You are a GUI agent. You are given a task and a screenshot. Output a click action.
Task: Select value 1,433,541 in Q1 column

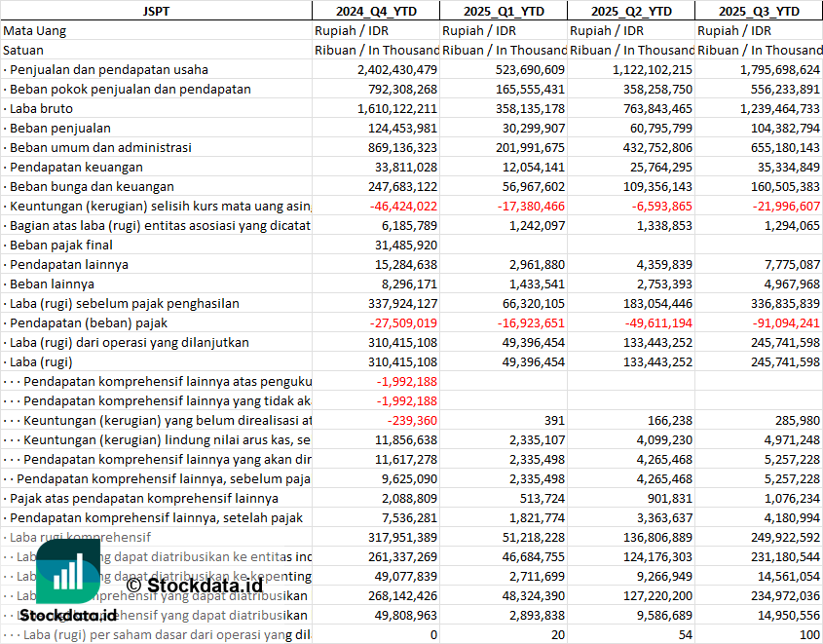click(x=537, y=284)
